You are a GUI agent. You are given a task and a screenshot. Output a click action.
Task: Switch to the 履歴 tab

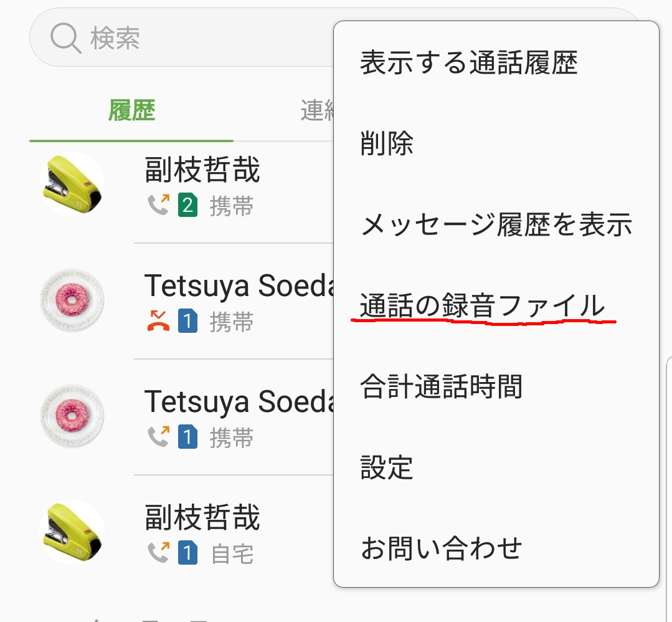coord(131,111)
